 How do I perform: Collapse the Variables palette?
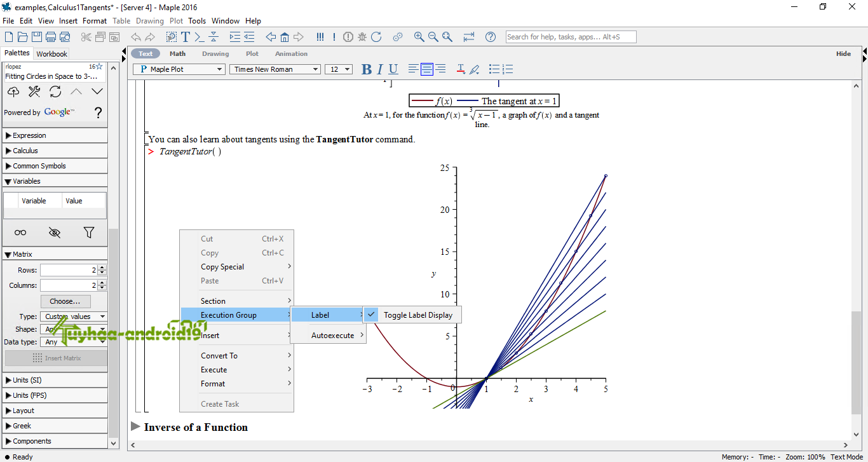55,181
